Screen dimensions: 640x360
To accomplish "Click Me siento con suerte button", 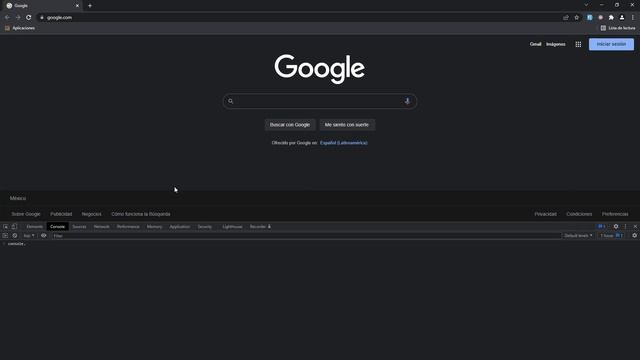I will click(347, 125).
